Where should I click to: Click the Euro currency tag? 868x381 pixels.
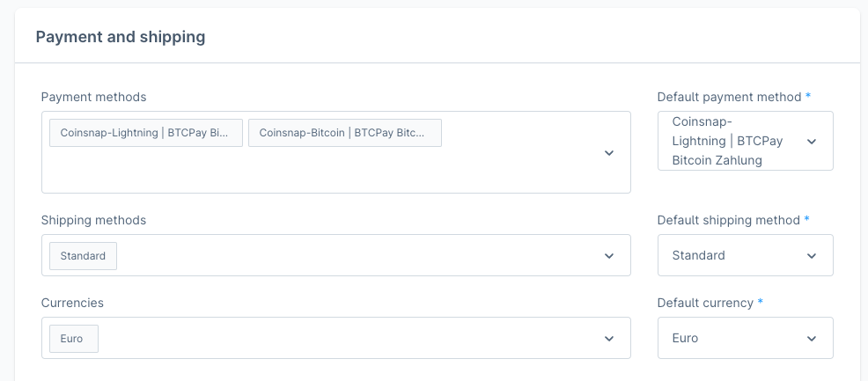point(73,339)
